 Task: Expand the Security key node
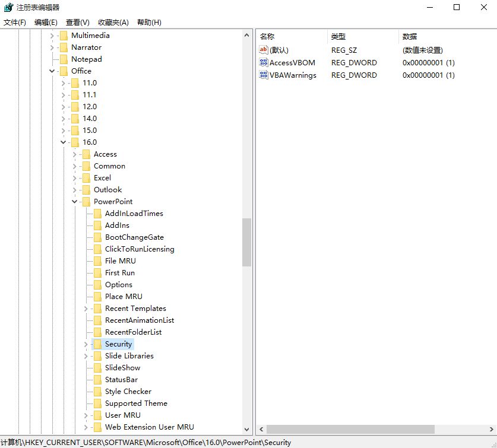point(86,344)
